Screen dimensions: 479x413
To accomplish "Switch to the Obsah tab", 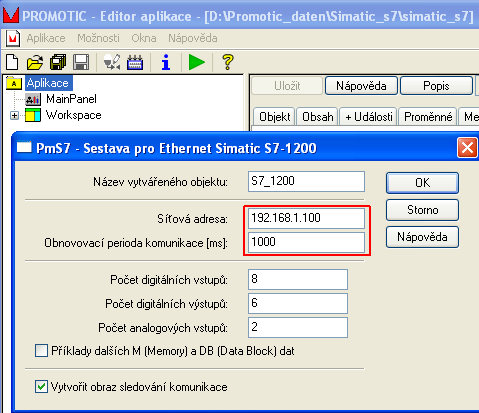I will point(318,116).
